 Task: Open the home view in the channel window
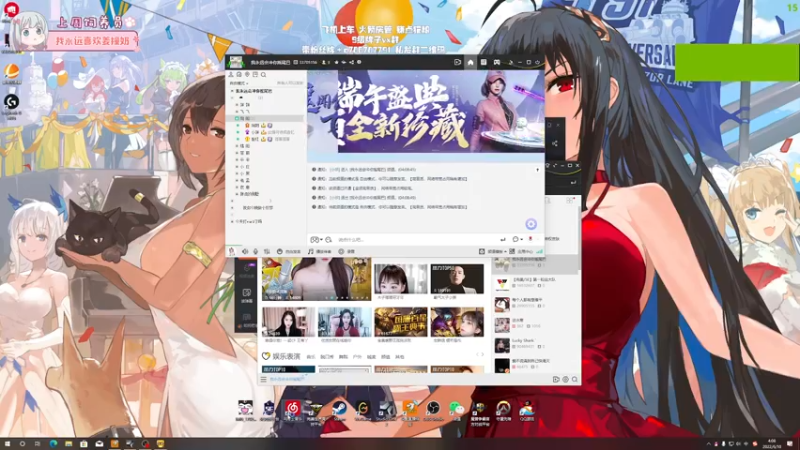tap(470, 62)
